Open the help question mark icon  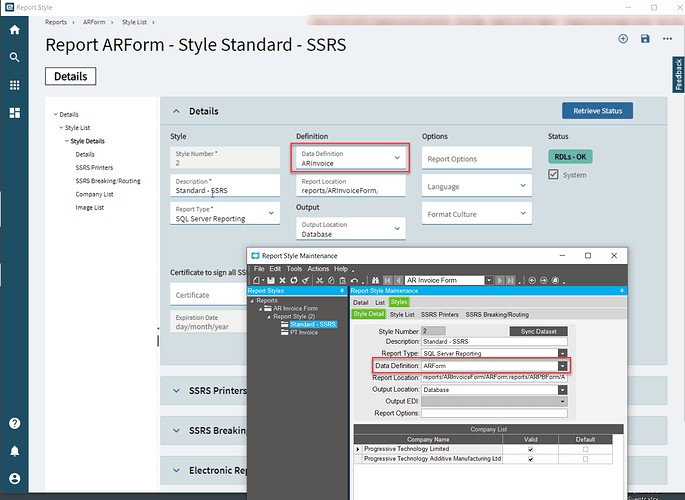tap(14, 423)
